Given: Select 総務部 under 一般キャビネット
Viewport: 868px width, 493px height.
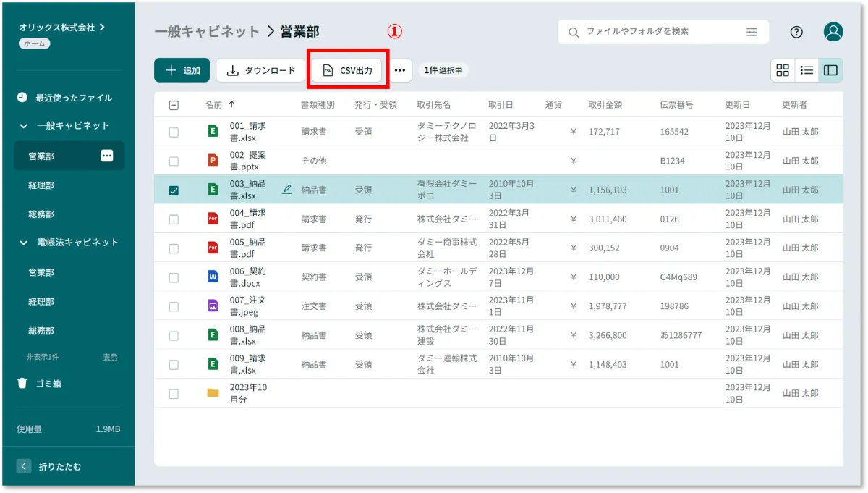Looking at the screenshot, I should (x=41, y=214).
